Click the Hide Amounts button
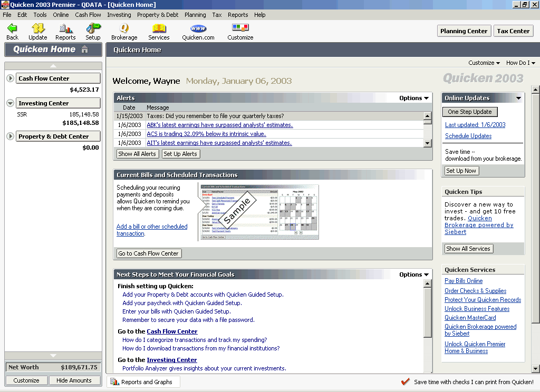Viewport: 540px width, 392px height. pyautogui.click(x=74, y=380)
